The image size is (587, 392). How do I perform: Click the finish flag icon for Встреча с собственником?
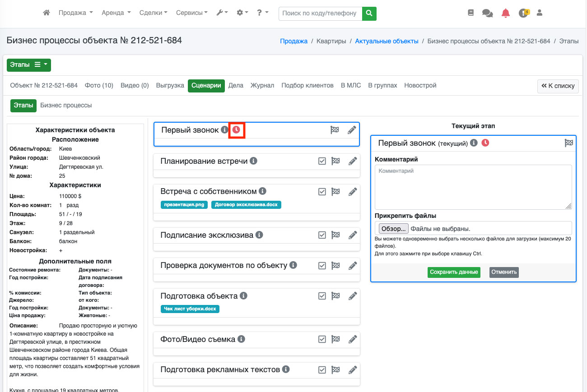[x=335, y=192]
